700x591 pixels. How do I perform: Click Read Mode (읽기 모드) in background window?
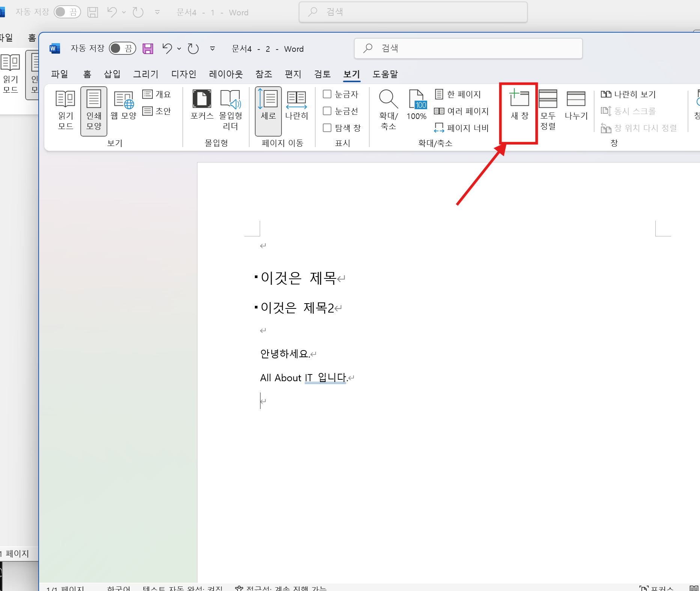point(11,74)
